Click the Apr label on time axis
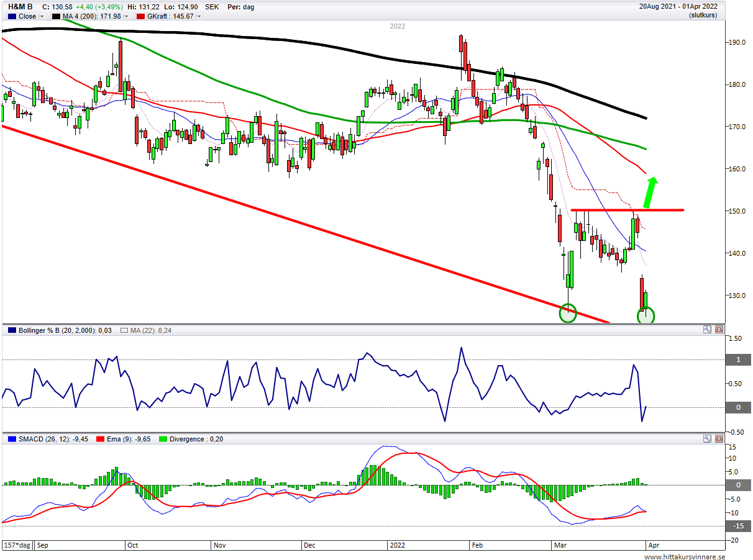This screenshot has width=753, height=560. tap(655, 546)
